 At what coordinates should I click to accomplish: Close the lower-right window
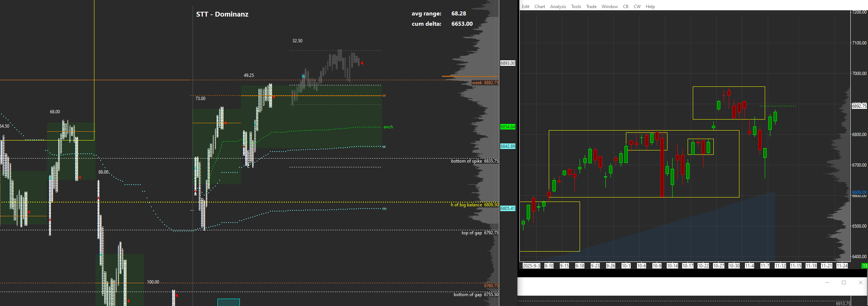pos(860,282)
